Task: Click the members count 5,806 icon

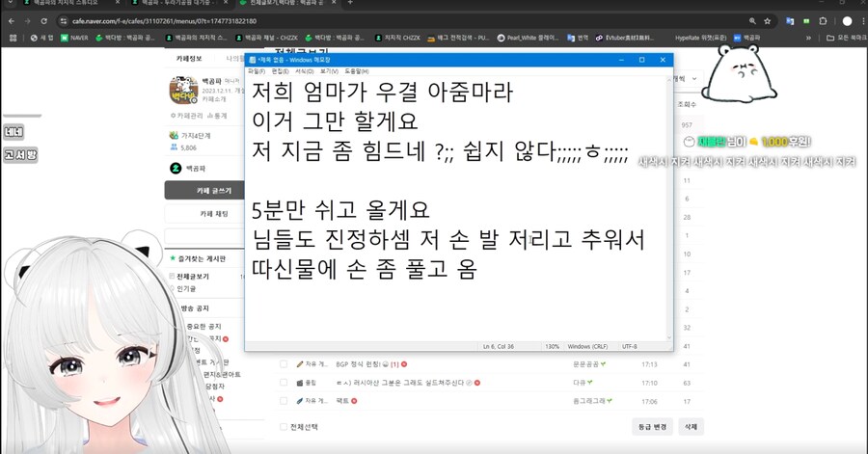Action: pyautogui.click(x=174, y=147)
